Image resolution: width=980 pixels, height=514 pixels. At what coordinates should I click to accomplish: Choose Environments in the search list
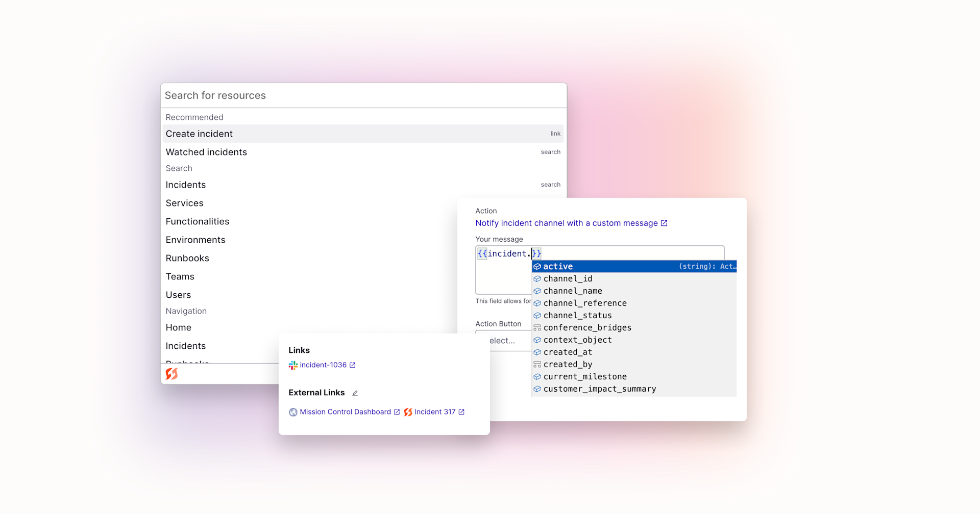[x=195, y=240]
